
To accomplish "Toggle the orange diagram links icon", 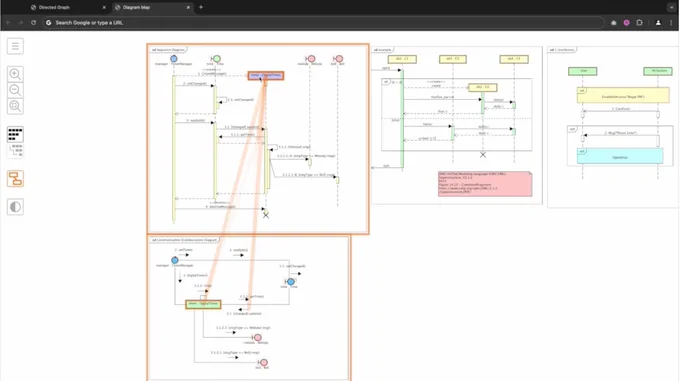I will click(x=15, y=179).
